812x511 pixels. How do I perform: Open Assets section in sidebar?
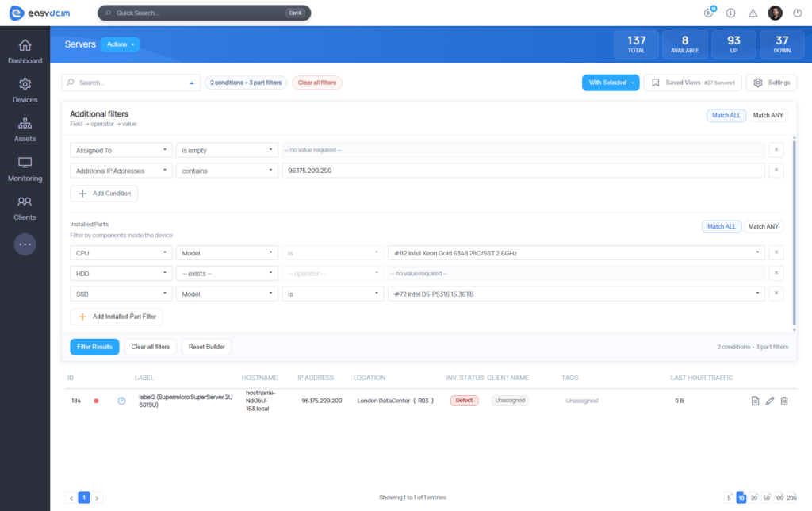pos(25,130)
